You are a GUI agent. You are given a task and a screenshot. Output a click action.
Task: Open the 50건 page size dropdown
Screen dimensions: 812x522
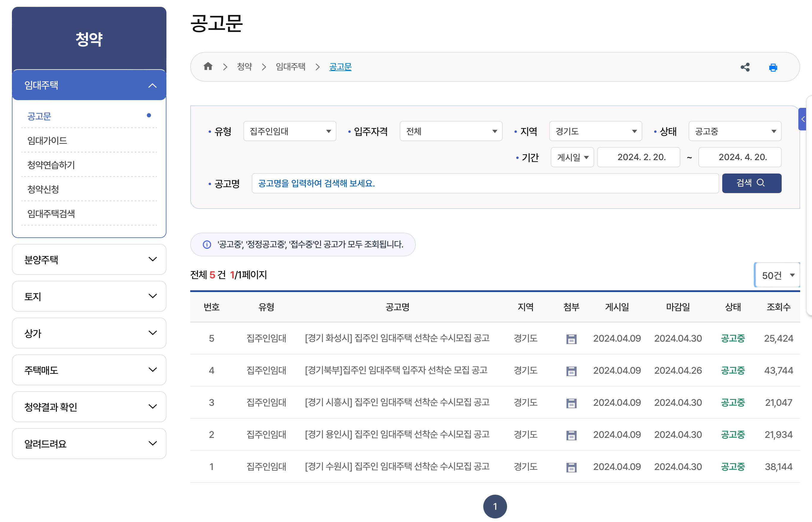pos(777,275)
